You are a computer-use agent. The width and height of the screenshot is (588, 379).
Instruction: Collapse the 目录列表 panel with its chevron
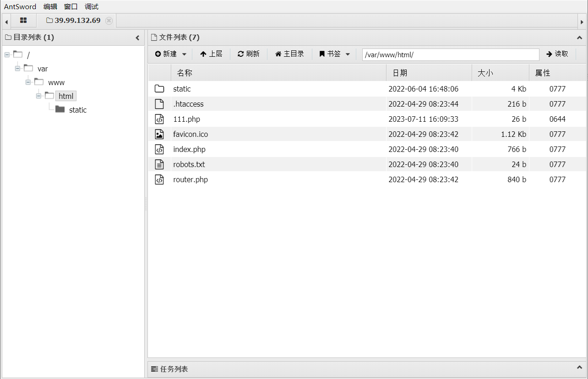(x=137, y=38)
